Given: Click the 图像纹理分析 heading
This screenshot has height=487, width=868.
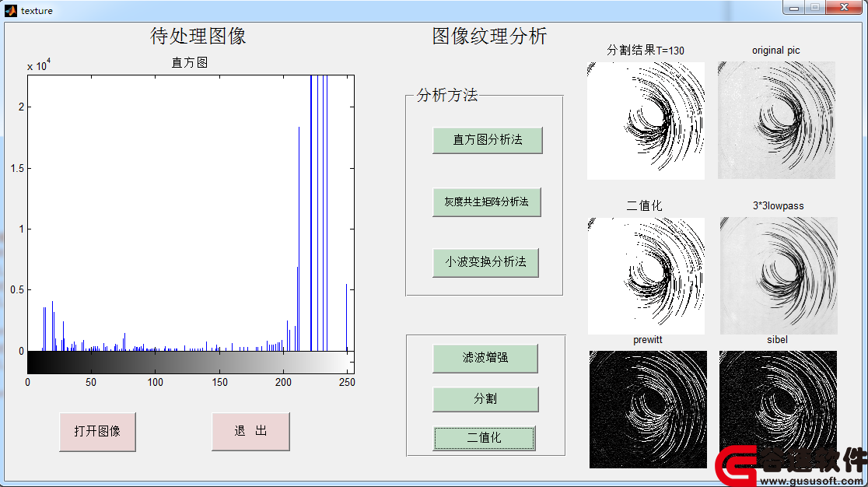Looking at the screenshot, I should [489, 36].
